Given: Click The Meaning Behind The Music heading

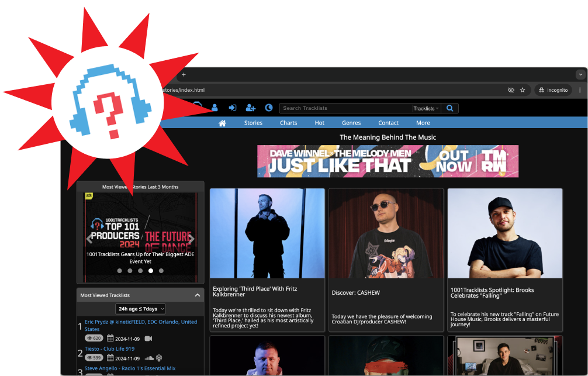Looking at the screenshot, I should (x=388, y=137).
